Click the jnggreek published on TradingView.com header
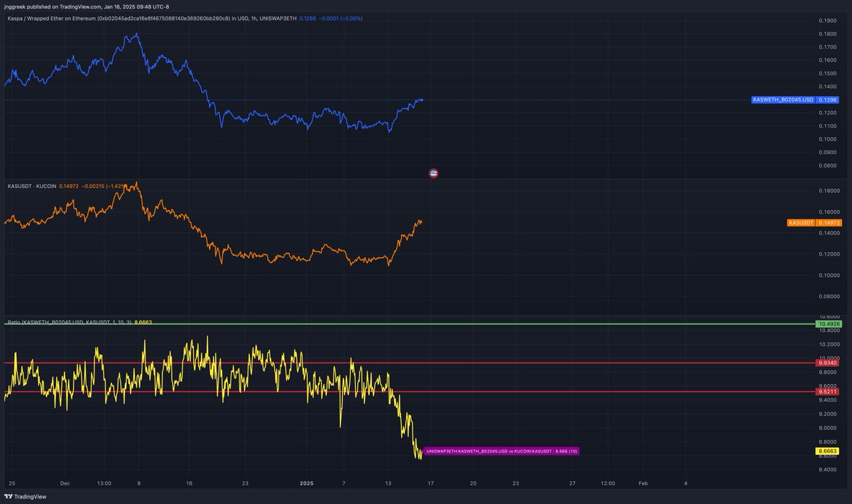This screenshot has width=852, height=504. 87,6
